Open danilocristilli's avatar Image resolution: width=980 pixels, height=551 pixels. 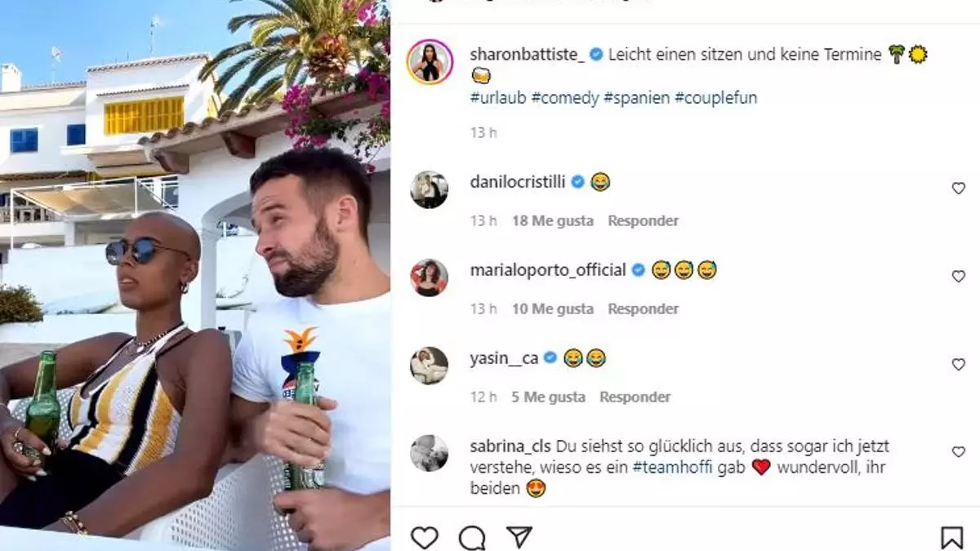coord(429,189)
